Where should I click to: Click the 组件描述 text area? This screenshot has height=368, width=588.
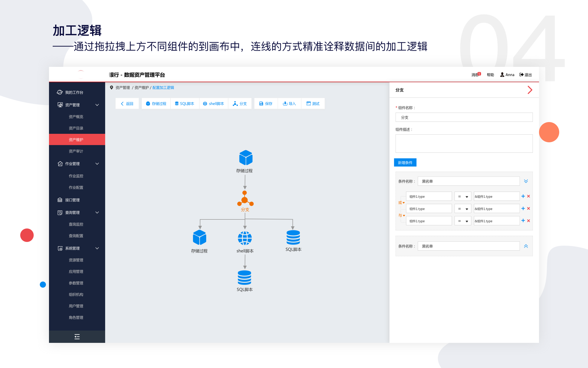pos(464,144)
